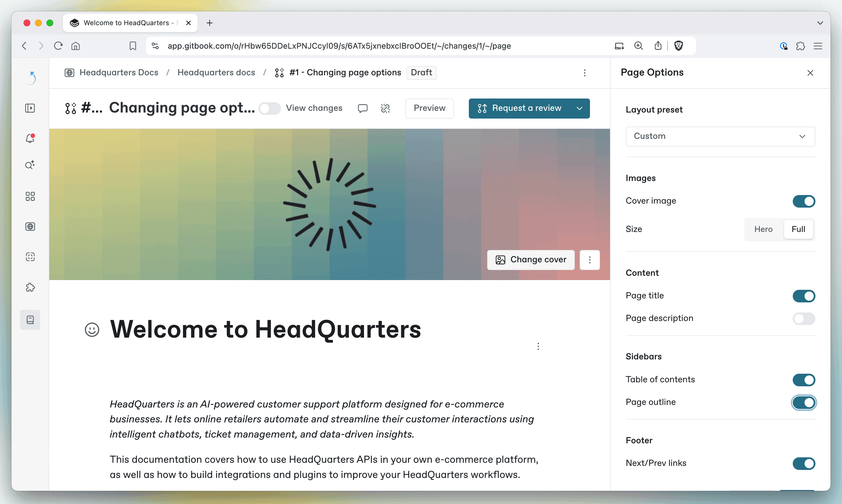Open the page content three-dot menu
Image resolution: width=842 pixels, height=504 pixels.
[538, 346]
